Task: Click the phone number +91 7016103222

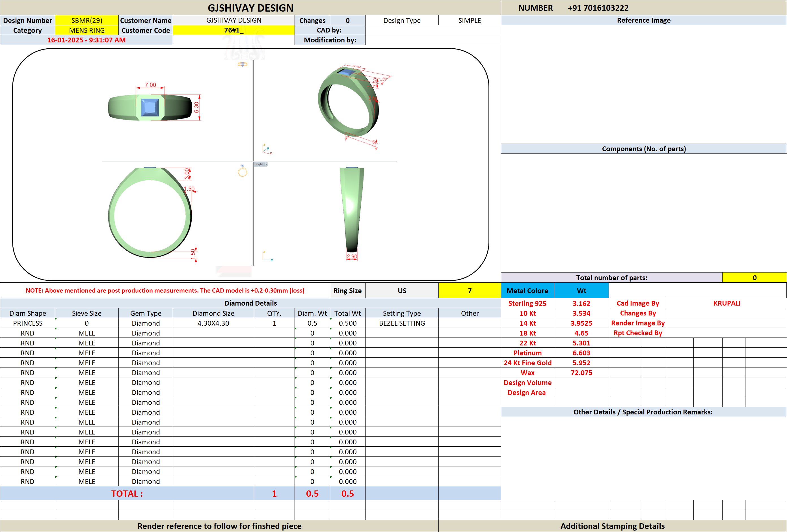Action: click(598, 8)
